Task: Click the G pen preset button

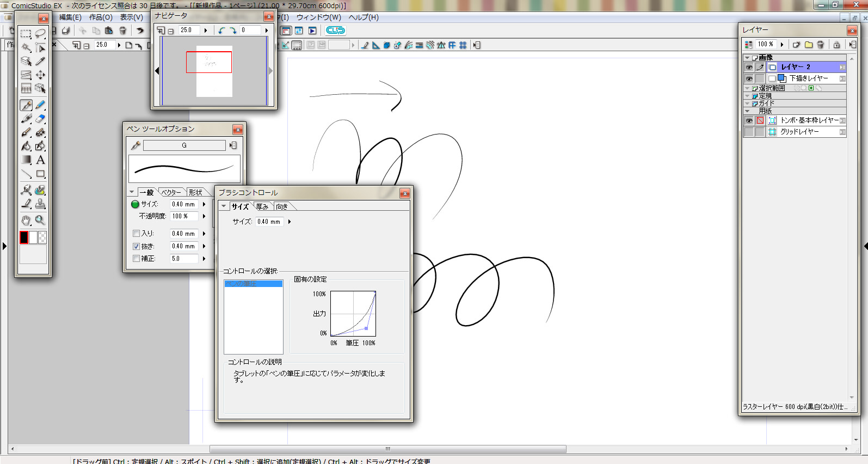Action: tap(184, 145)
